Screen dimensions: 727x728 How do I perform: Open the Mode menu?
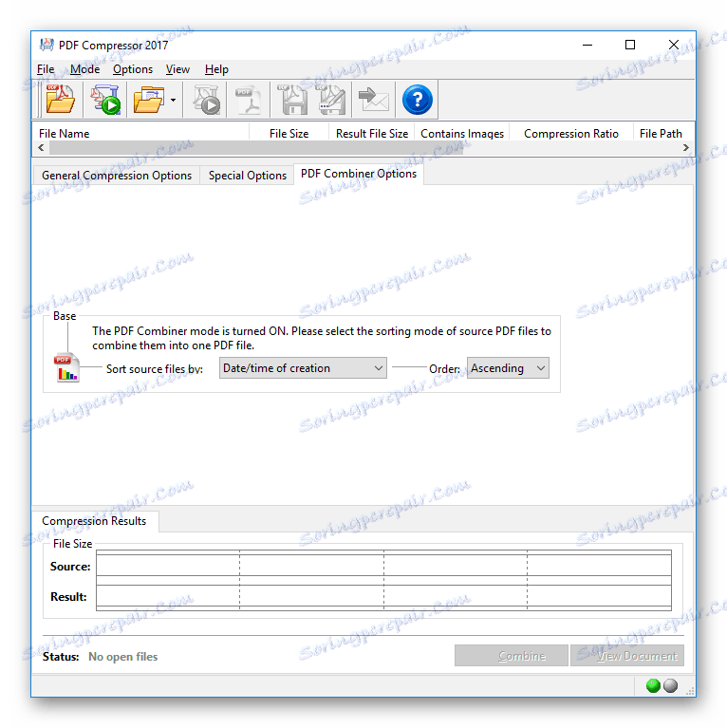[85, 69]
